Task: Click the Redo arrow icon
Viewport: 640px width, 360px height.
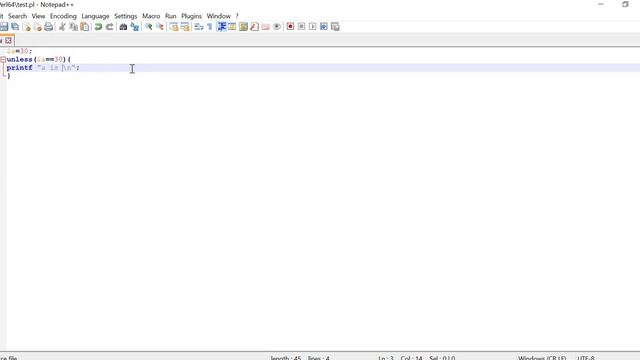Action: 109,27
